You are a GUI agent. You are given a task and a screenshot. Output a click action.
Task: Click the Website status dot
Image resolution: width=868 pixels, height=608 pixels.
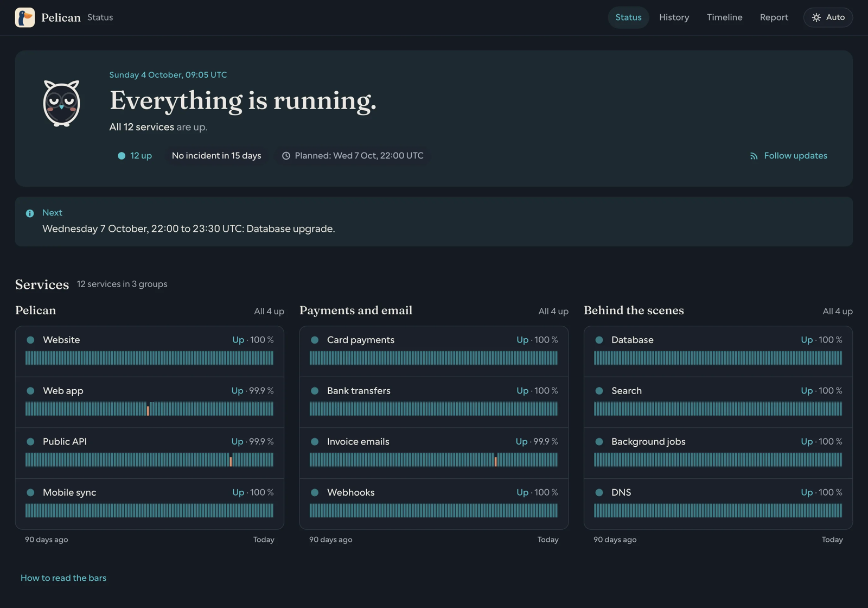click(30, 340)
